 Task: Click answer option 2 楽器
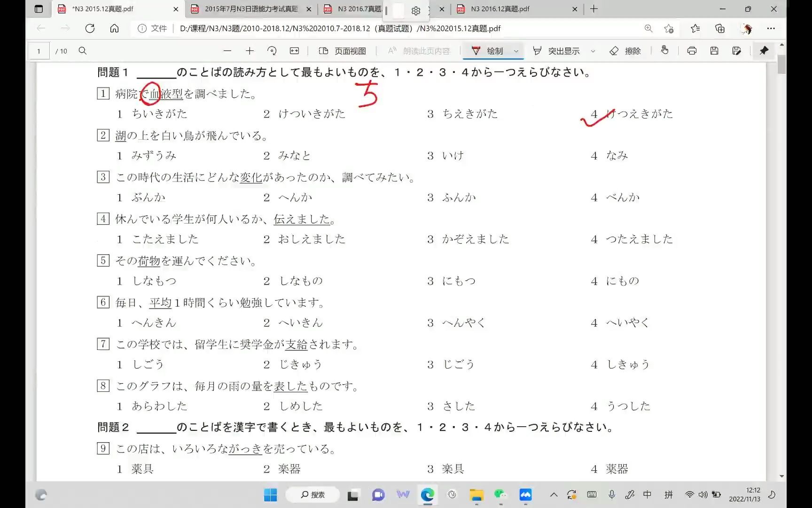tap(281, 469)
